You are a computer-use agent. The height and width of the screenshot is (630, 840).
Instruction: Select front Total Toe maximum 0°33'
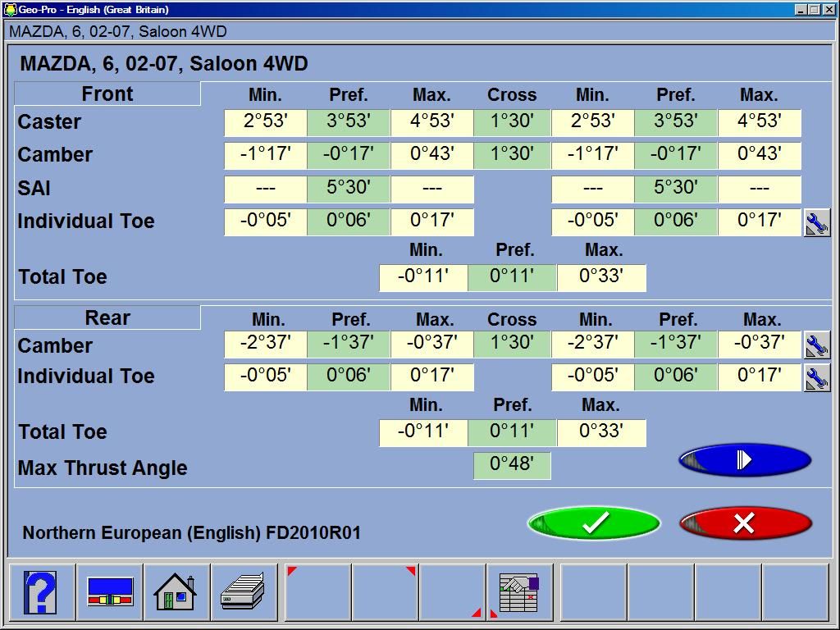(601, 278)
